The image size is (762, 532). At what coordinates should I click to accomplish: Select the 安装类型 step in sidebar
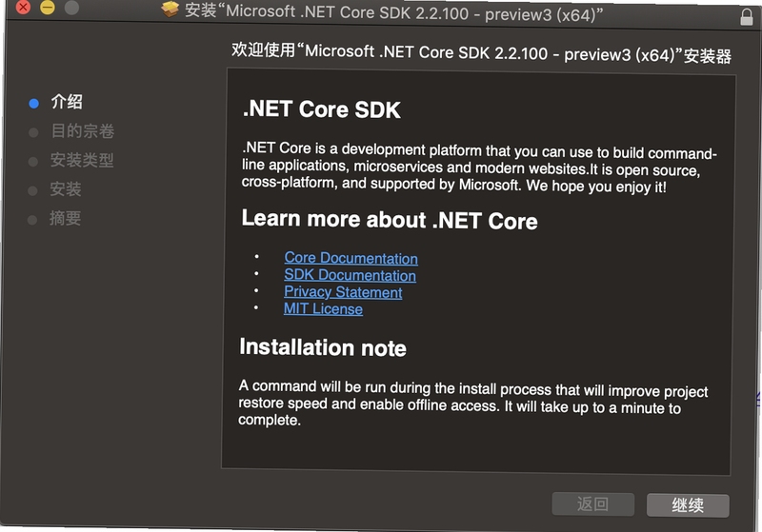[82, 160]
